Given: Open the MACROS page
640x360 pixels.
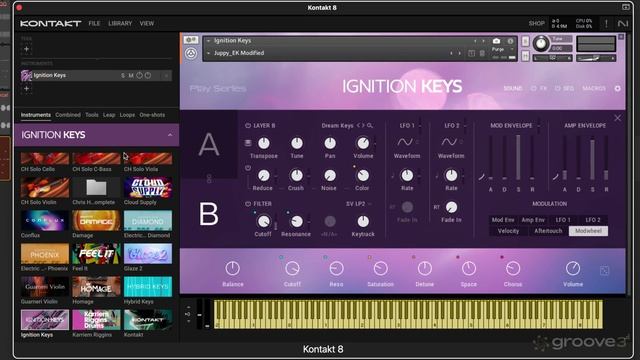Looking at the screenshot, I should (x=594, y=88).
